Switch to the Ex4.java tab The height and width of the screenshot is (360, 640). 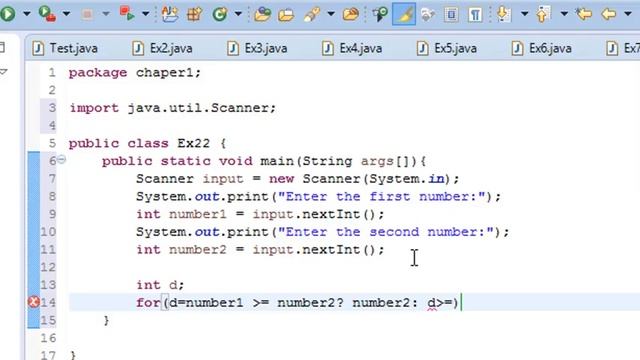tap(352, 49)
